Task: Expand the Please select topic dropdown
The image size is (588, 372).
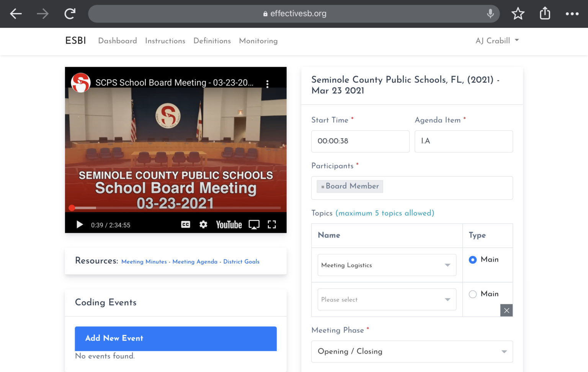Action: point(387,299)
